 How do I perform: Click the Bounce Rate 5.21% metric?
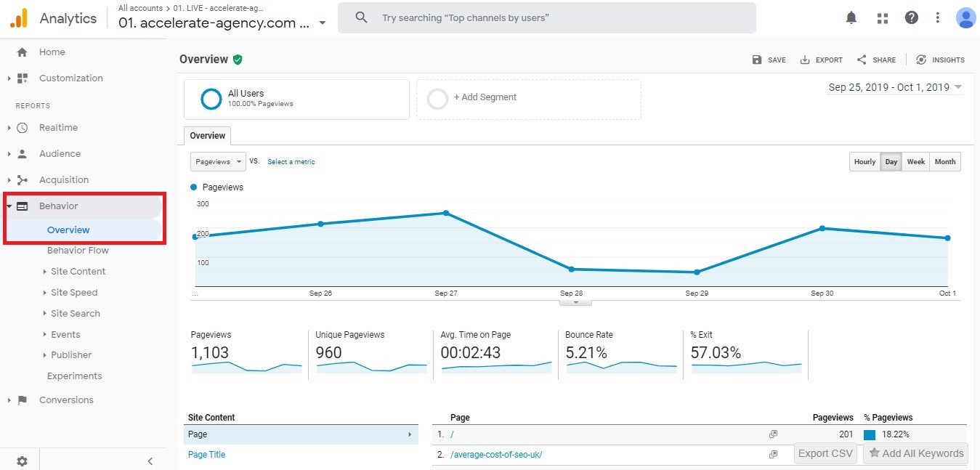[x=620, y=353]
